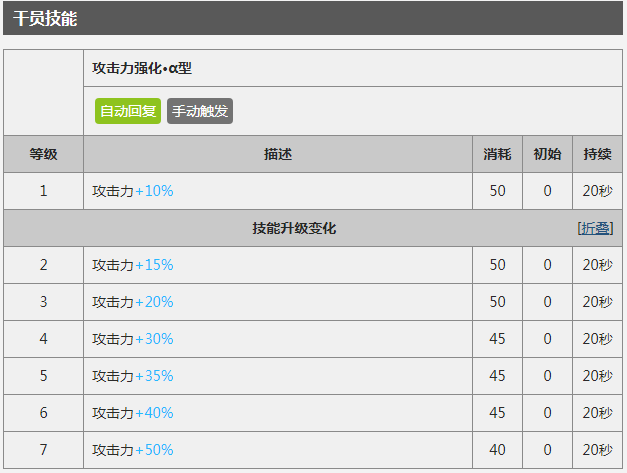Click the blue +15% attack value
The image size is (627, 473).
point(154,265)
